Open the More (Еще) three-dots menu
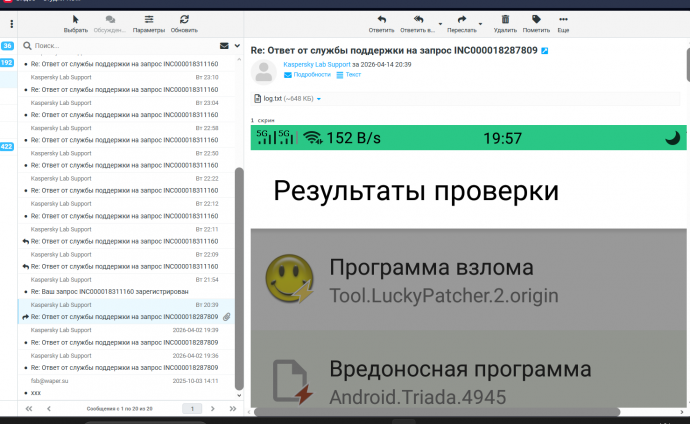 pos(563,19)
